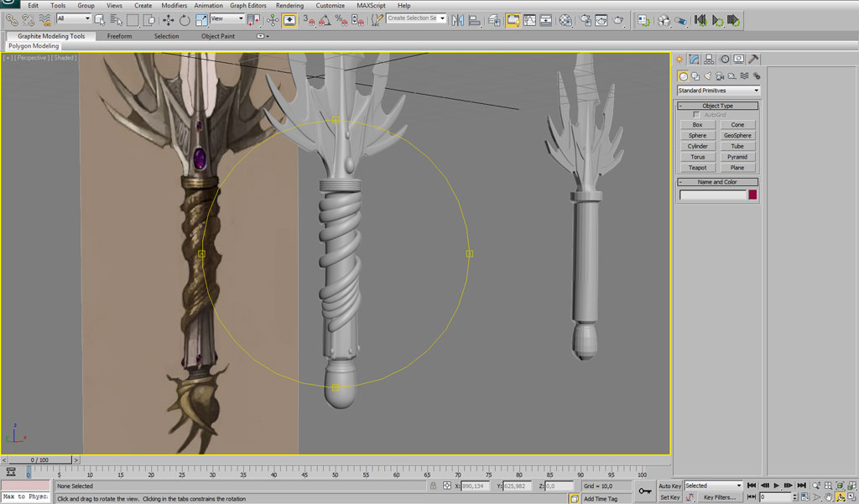859x504 pixels.
Task: Toggle the 3D Snaps button
Action: (x=309, y=20)
